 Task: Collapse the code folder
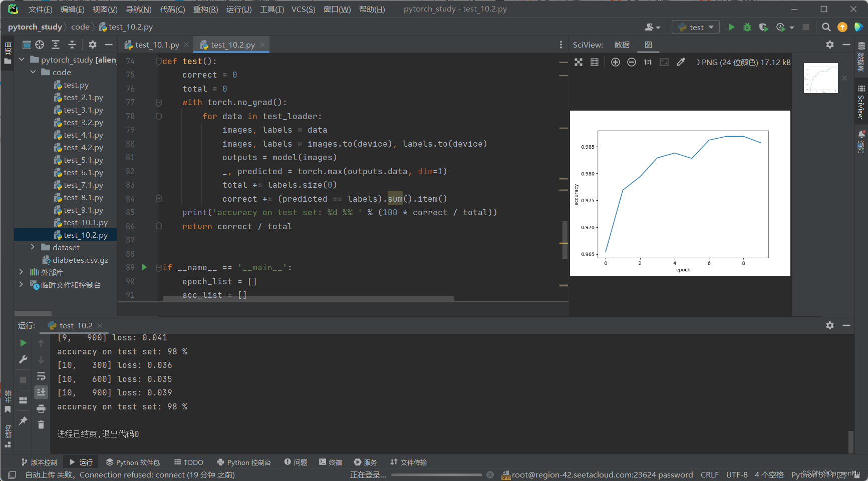click(33, 72)
